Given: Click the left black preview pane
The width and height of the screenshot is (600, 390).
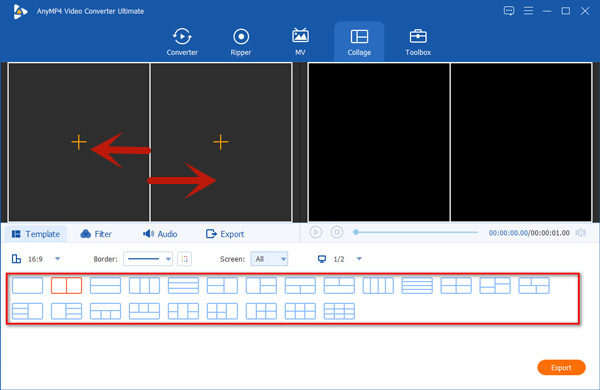Looking at the screenshot, I should [379, 142].
